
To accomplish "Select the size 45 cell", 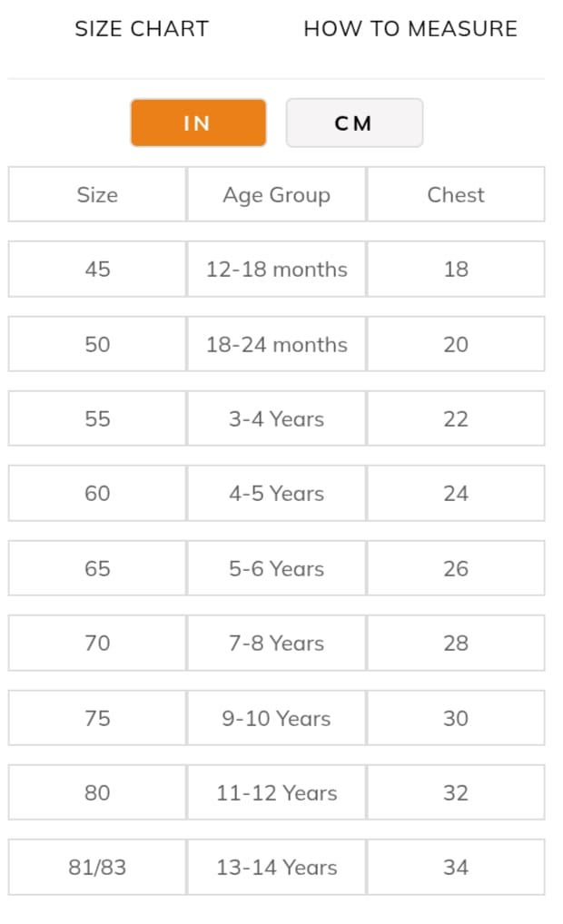I will pos(97,270).
